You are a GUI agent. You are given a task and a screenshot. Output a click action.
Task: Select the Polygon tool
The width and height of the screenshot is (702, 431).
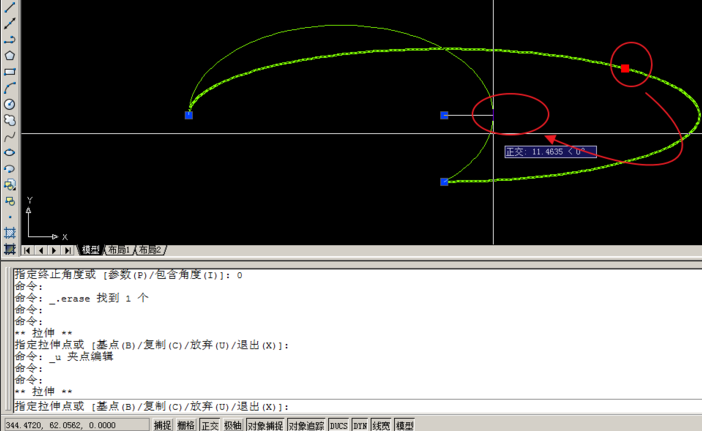[9, 55]
